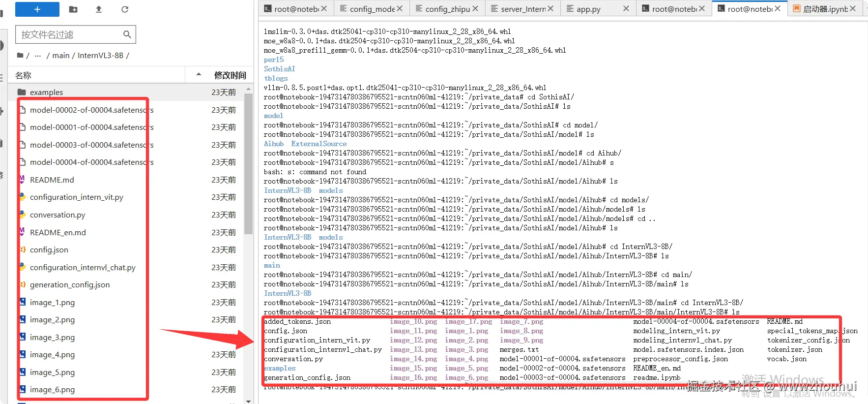Go to the root folder breadcrumb icon
Screen dimensions: 868x404
coord(20,56)
